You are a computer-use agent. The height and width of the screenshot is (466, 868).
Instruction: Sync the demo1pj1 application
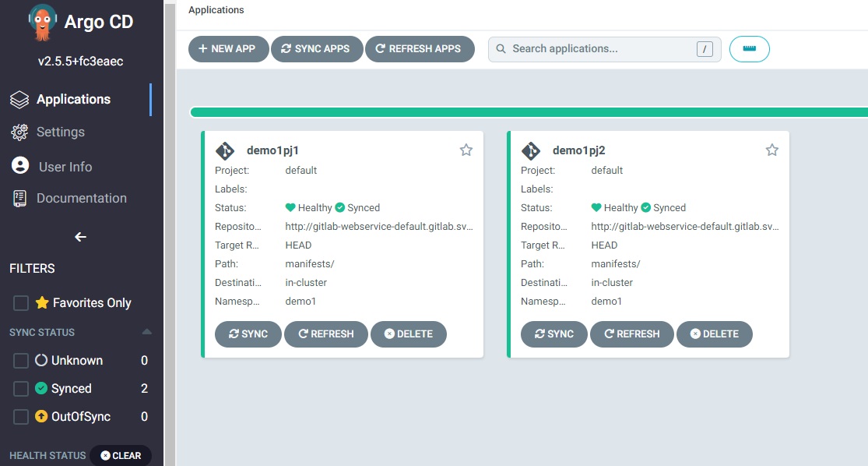[248, 334]
